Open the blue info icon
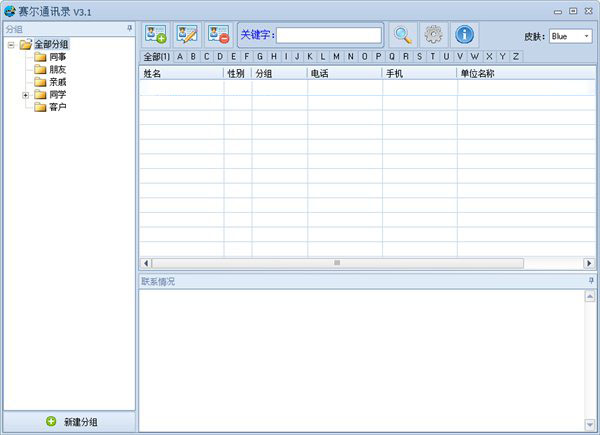The image size is (600, 435). coord(465,35)
